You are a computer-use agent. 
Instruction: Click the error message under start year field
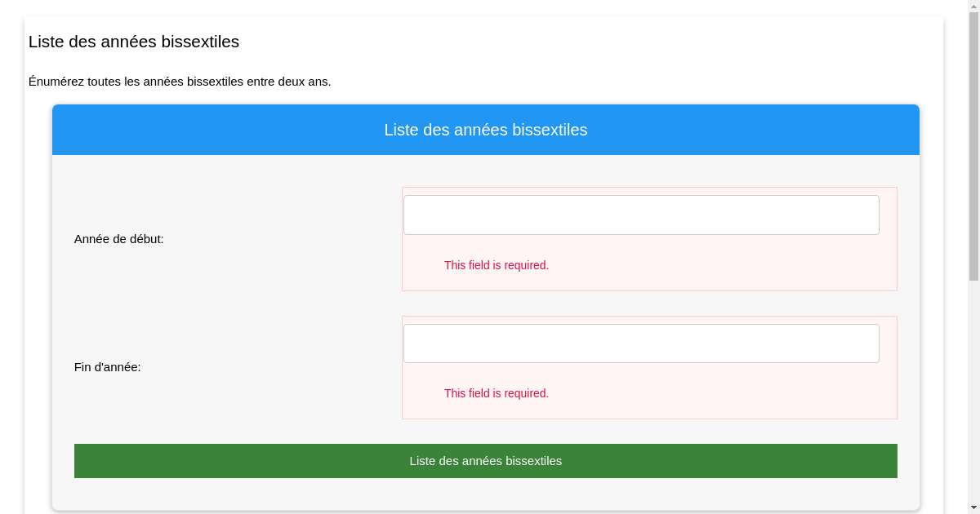click(497, 265)
